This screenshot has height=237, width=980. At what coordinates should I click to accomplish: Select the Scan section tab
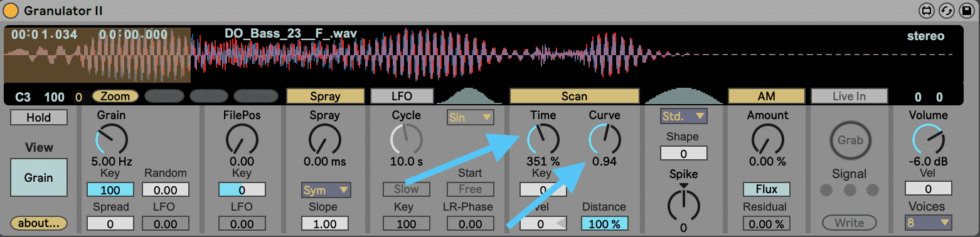(574, 96)
